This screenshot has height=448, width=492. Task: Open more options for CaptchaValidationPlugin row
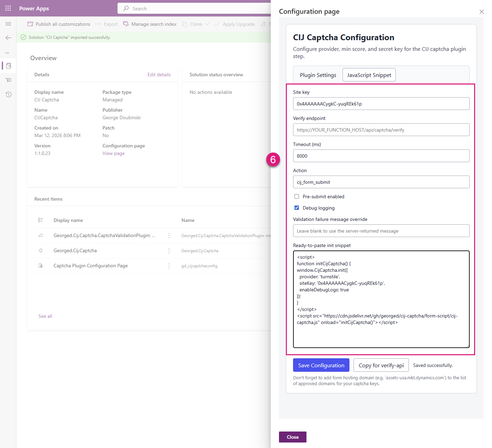(x=169, y=235)
